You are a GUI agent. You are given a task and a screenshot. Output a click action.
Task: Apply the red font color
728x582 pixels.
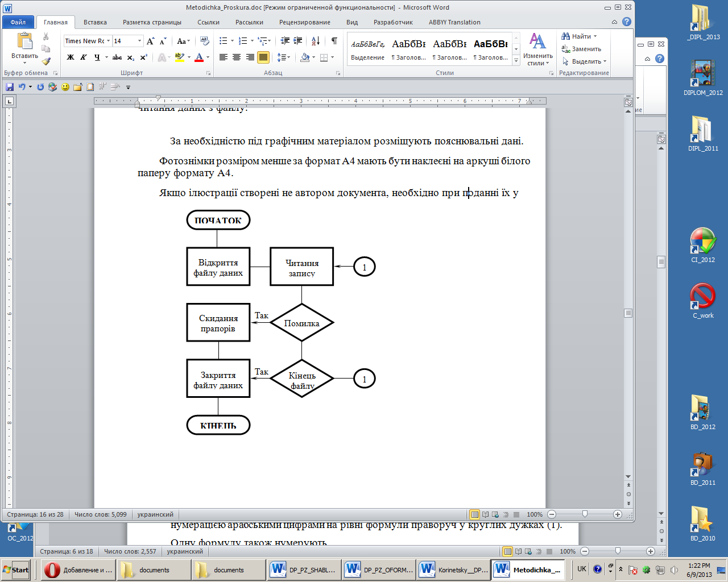point(199,57)
